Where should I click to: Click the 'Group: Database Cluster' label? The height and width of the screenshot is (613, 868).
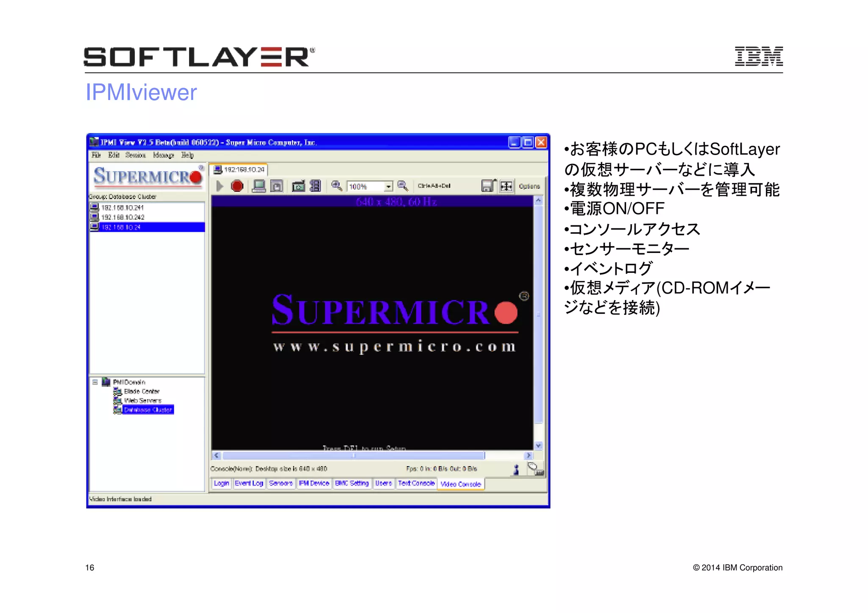pyautogui.click(x=122, y=197)
